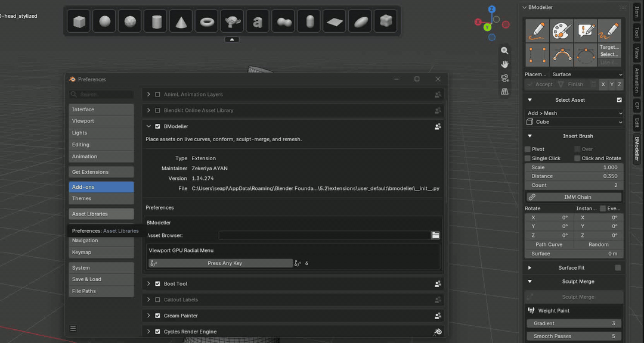The image size is (644, 343).
Task: Expand the Blendkit Online Asset Library entry
Action: point(148,110)
